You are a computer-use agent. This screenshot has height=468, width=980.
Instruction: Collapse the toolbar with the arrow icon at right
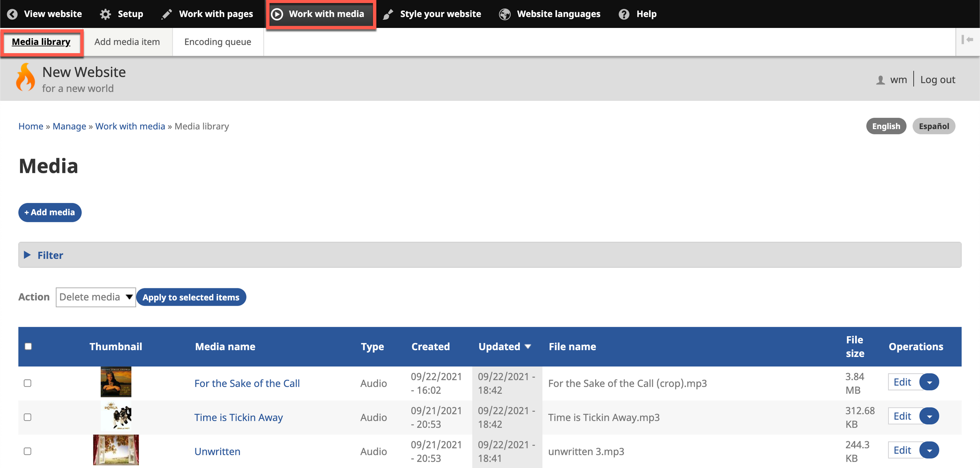pos(967,40)
